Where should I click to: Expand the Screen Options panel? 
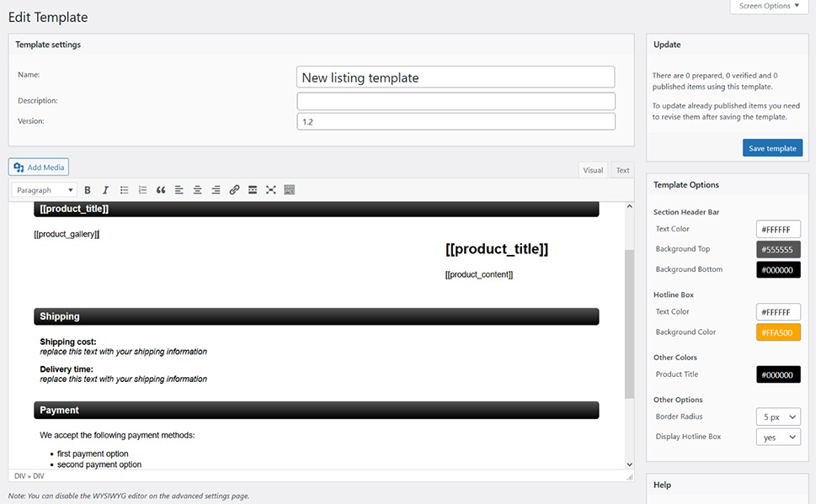[x=767, y=5]
